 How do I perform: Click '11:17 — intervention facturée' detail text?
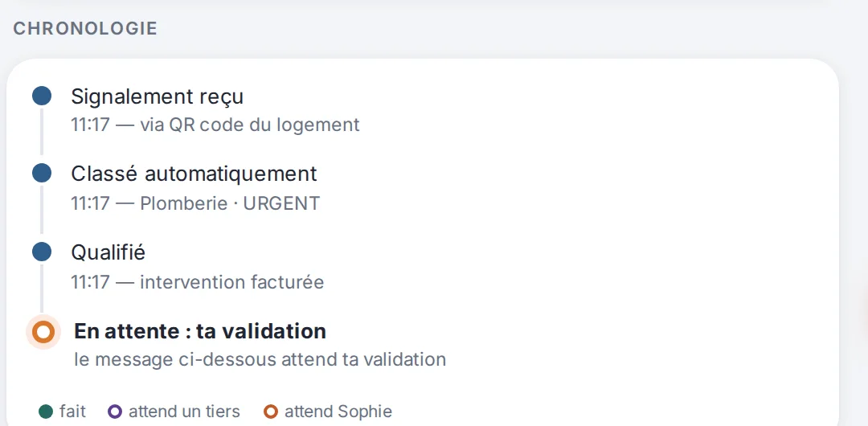click(x=197, y=282)
